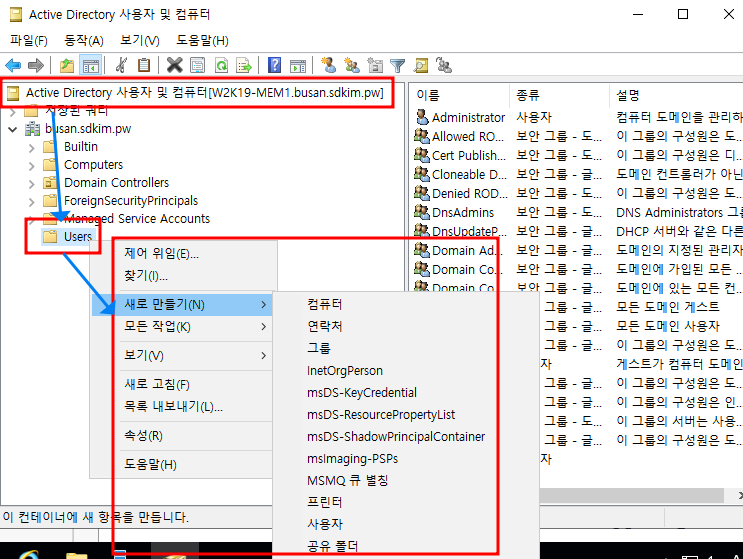Click the horizontal scrollbar in list pane

[x=631, y=496]
